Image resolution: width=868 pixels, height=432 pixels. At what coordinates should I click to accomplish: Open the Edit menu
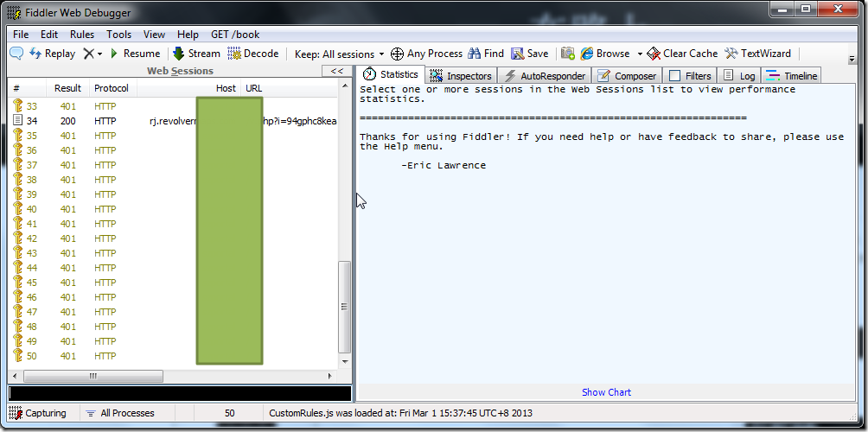pyautogui.click(x=49, y=35)
